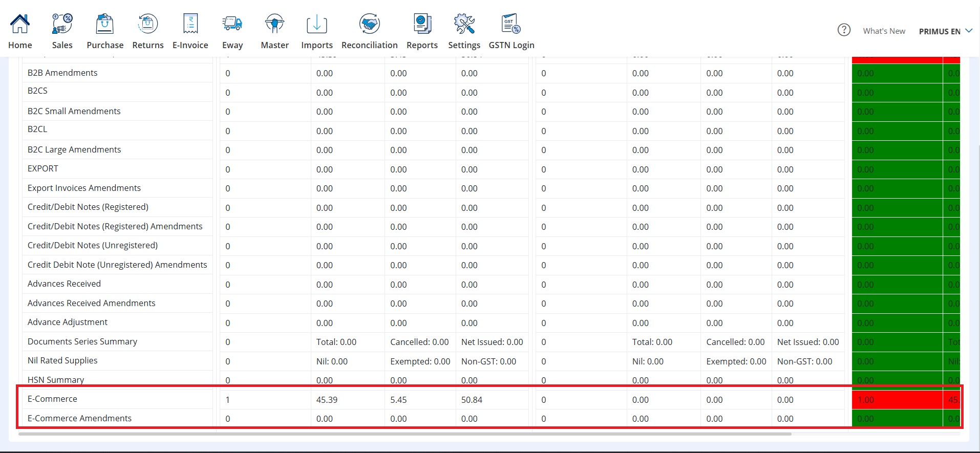The height and width of the screenshot is (453, 980).
Task: Select the EXPORT row label
Action: click(x=43, y=168)
